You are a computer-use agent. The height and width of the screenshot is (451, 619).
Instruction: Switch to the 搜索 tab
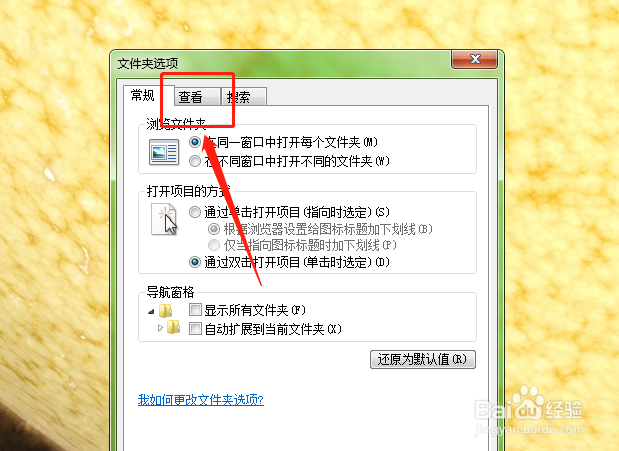244,96
